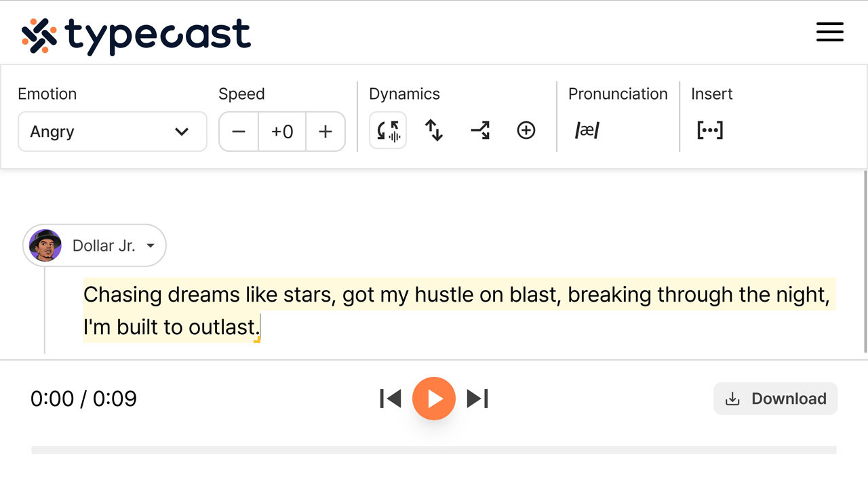
Task: Click the Typecast logo
Action: click(136, 32)
